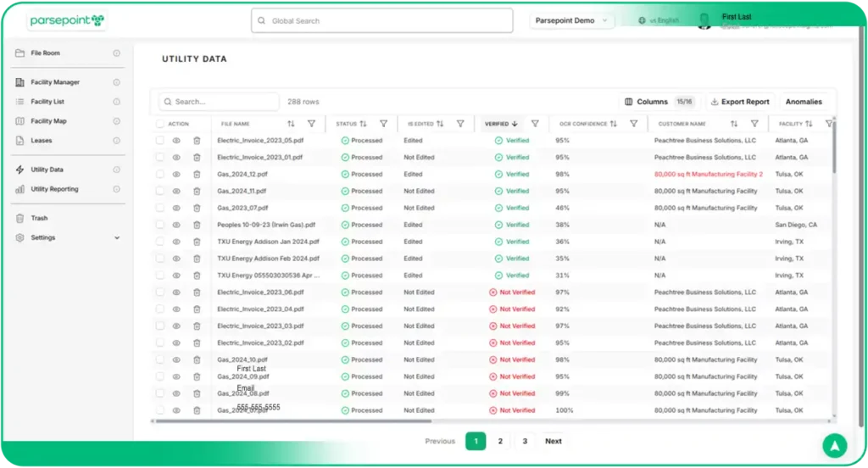The image size is (868, 468).
Task: Check the box for Electric_Invoice_2023_01.pdf row
Action: [x=160, y=158]
